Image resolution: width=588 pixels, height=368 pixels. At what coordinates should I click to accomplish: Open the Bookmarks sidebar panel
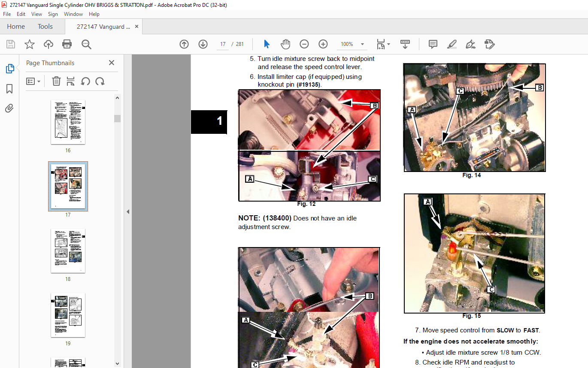pos(9,89)
